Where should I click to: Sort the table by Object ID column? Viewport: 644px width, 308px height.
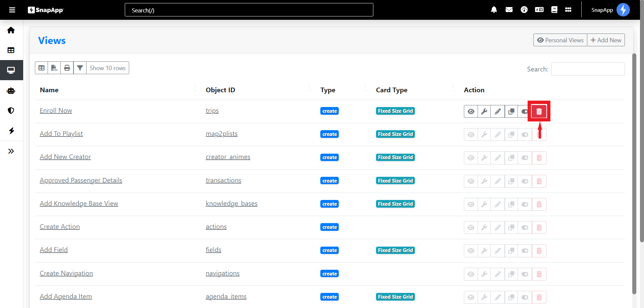click(258, 90)
